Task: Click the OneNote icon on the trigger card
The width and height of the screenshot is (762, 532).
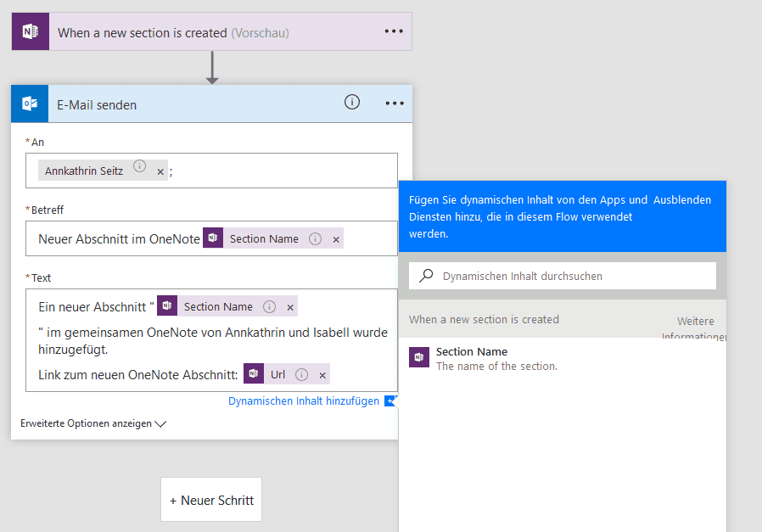Action: [x=31, y=31]
